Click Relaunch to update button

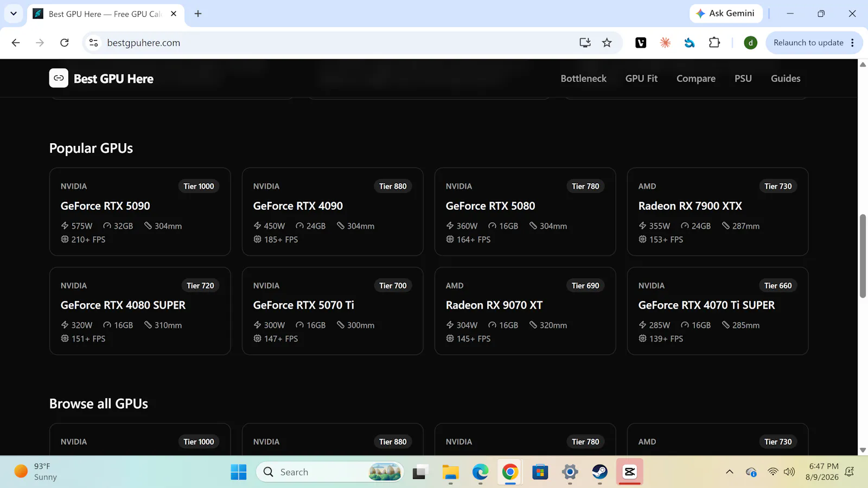pyautogui.click(x=808, y=43)
